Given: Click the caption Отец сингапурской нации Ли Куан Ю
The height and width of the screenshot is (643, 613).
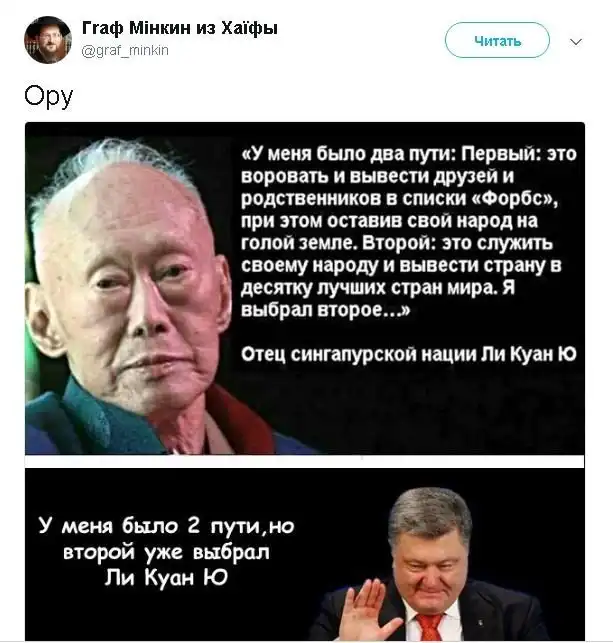Looking at the screenshot, I should pos(409,353).
